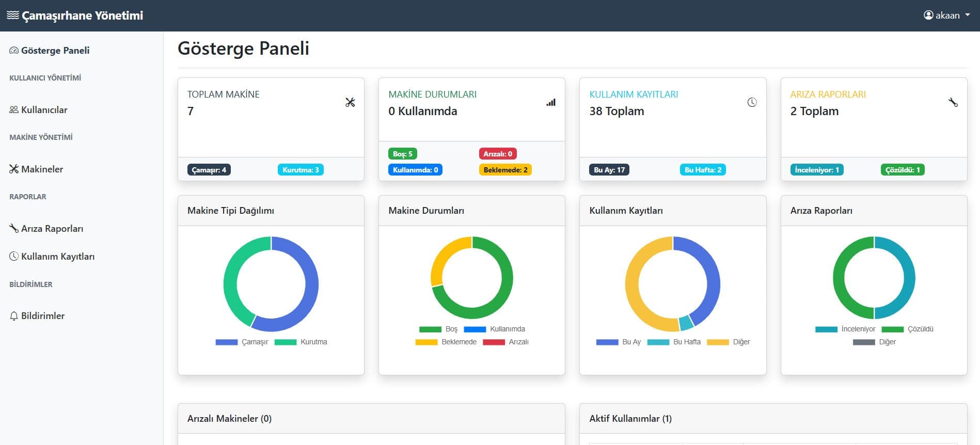Click the laundry waves logo icon
980x445 pixels.
(12, 15)
